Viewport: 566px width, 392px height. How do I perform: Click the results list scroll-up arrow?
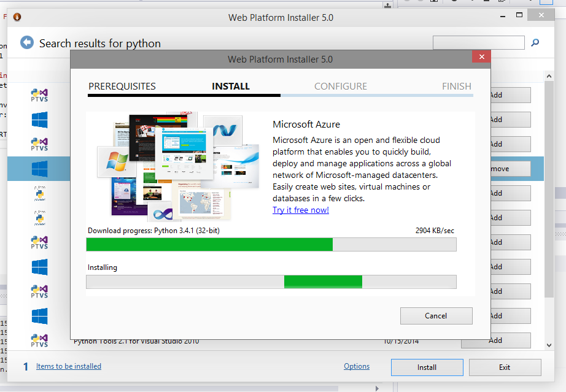[549, 76]
